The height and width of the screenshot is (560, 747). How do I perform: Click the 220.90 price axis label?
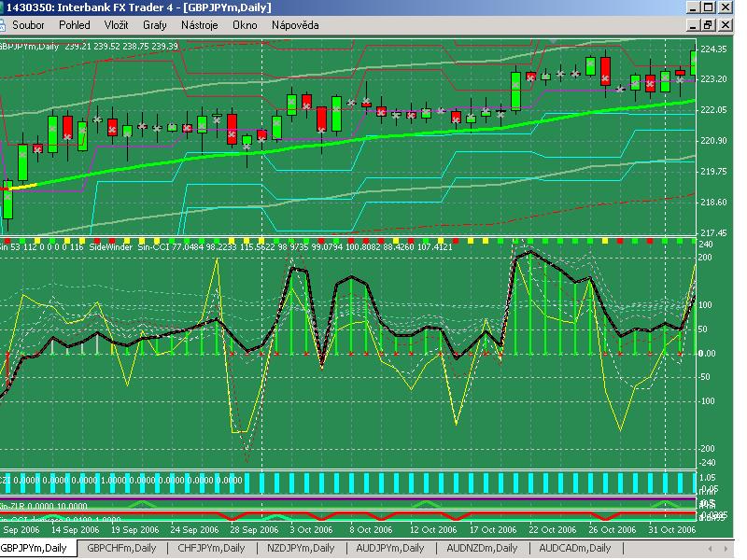tap(713, 141)
